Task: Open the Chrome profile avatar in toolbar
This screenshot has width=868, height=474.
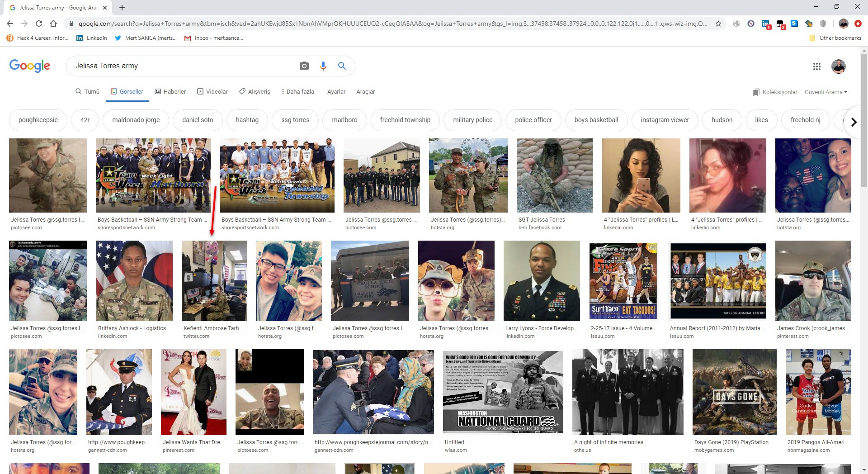Action: coord(844,24)
